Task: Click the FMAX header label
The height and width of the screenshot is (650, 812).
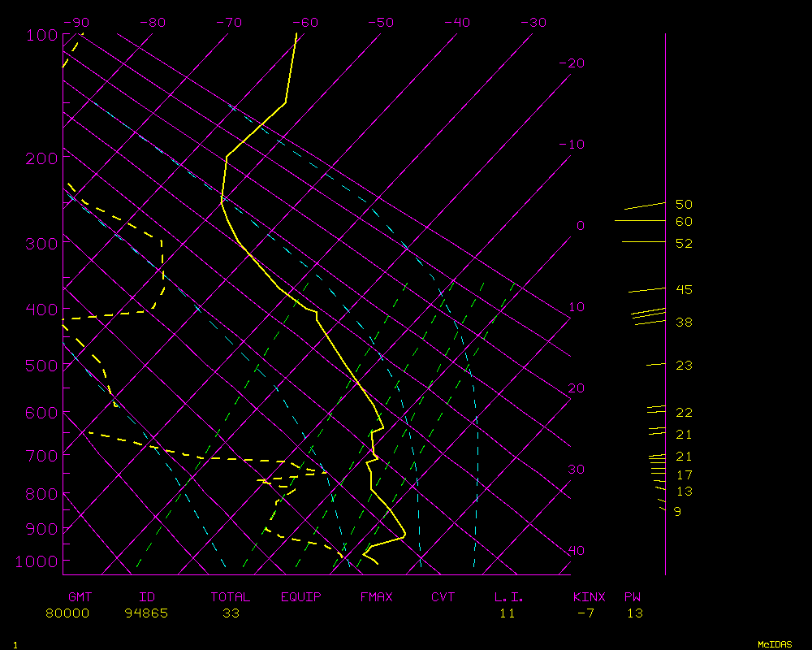Action: tap(377, 597)
